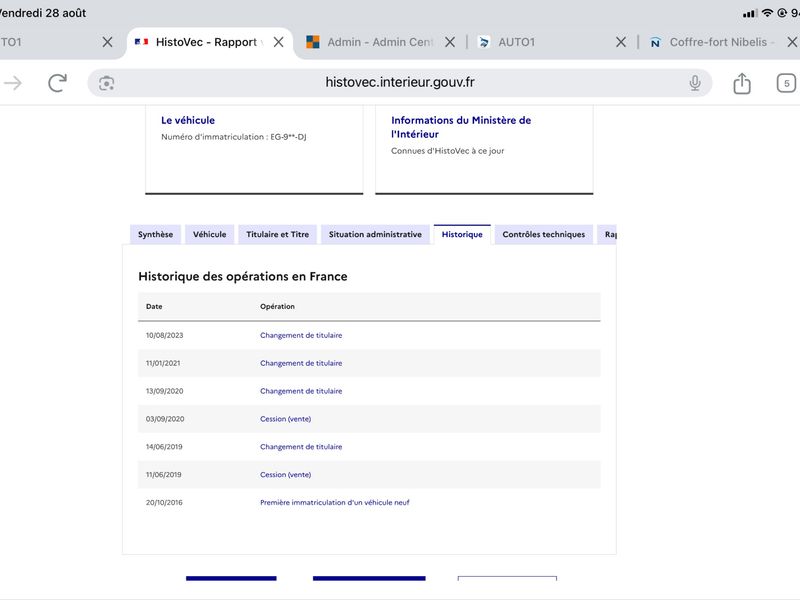Click Connues d'HistoVec à ce jour text

(447, 151)
